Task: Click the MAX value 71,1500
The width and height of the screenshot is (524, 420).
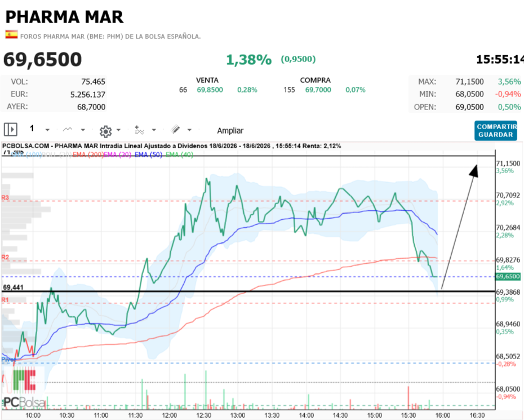Action: coord(469,82)
